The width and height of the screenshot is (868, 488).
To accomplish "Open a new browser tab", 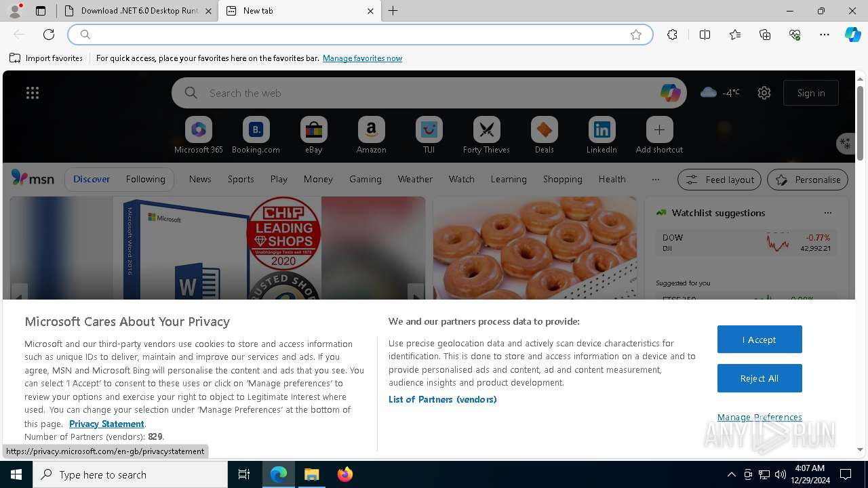I will pos(393,11).
